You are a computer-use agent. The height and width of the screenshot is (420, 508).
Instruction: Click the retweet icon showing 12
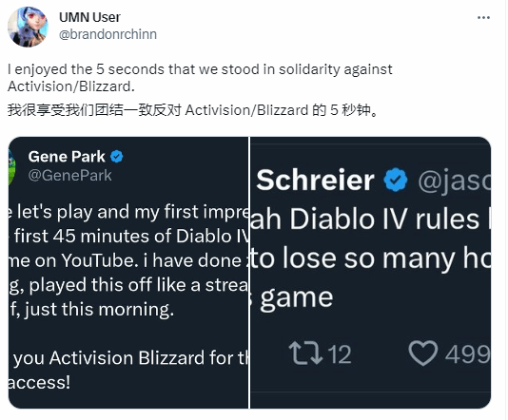[305, 353]
